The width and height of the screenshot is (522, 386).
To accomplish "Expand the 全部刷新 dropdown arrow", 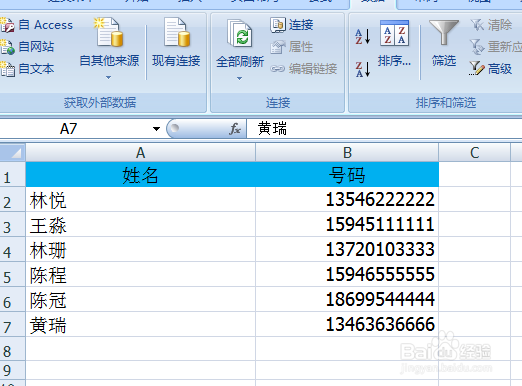I will pyautogui.click(x=239, y=79).
